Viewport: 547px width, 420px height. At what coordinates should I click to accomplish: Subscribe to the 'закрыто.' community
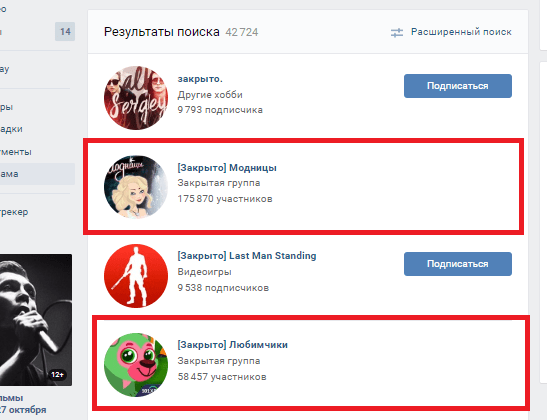coord(458,86)
